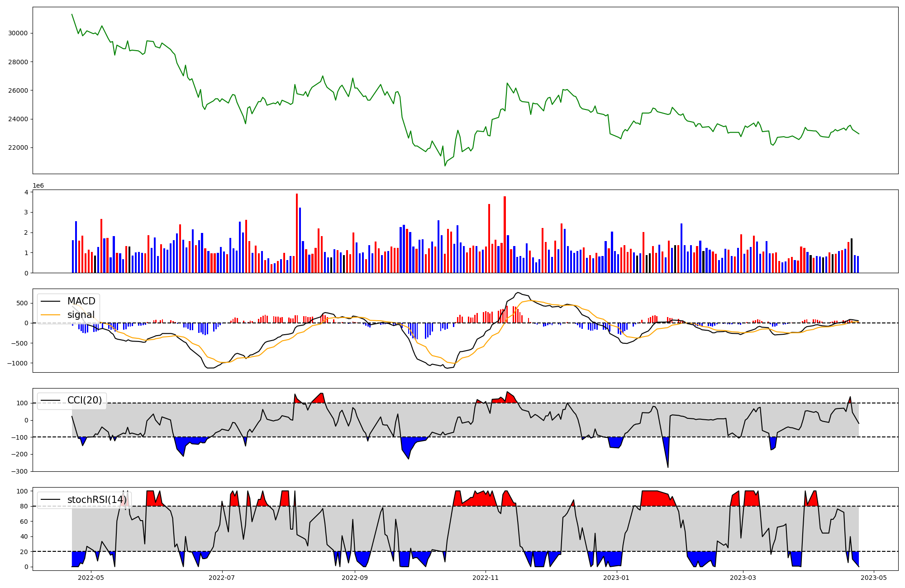Click the 22000 price axis tick label
Viewport: 905px width, 588px height.
(x=18, y=148)
